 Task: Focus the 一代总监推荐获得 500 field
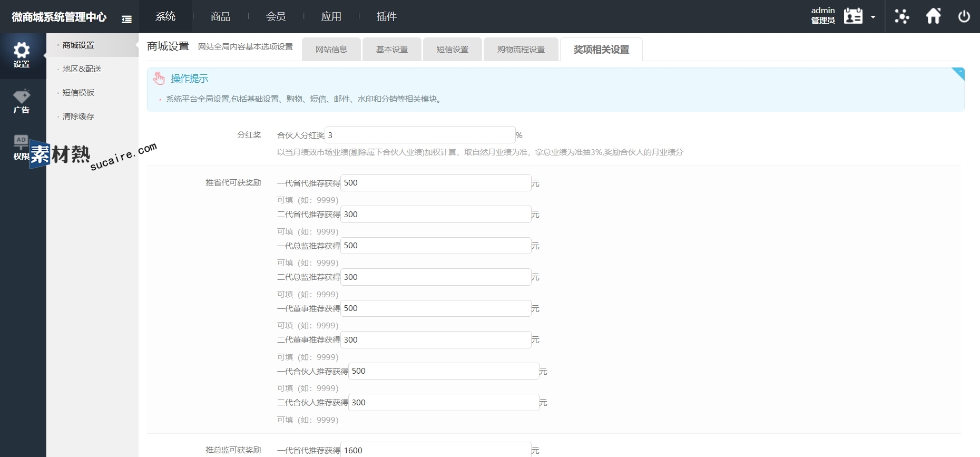point(436,246)
